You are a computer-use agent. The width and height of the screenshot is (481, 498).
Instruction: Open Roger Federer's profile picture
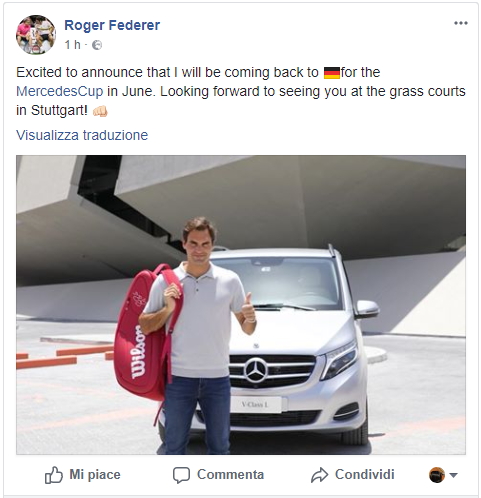[x=36, y=35]
